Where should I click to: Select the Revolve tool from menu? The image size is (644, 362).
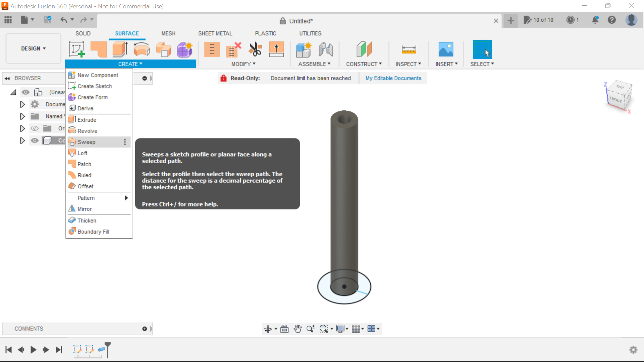87,131
